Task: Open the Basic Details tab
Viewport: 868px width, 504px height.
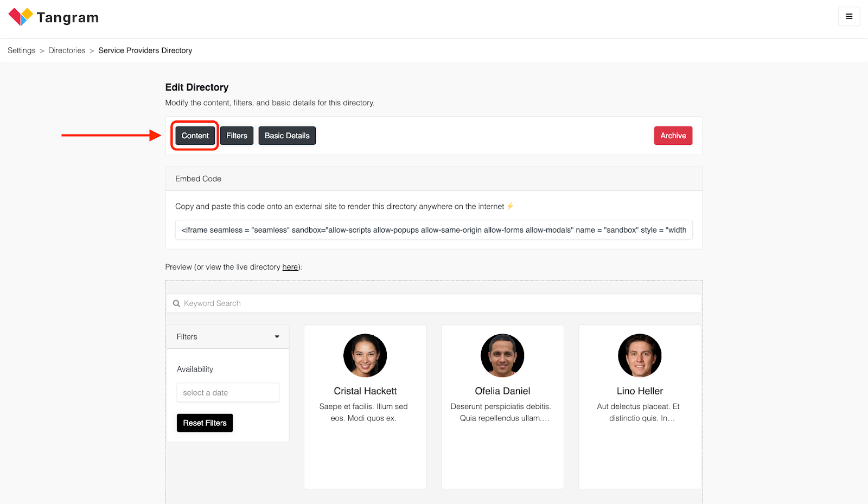Action: point(287,136)
